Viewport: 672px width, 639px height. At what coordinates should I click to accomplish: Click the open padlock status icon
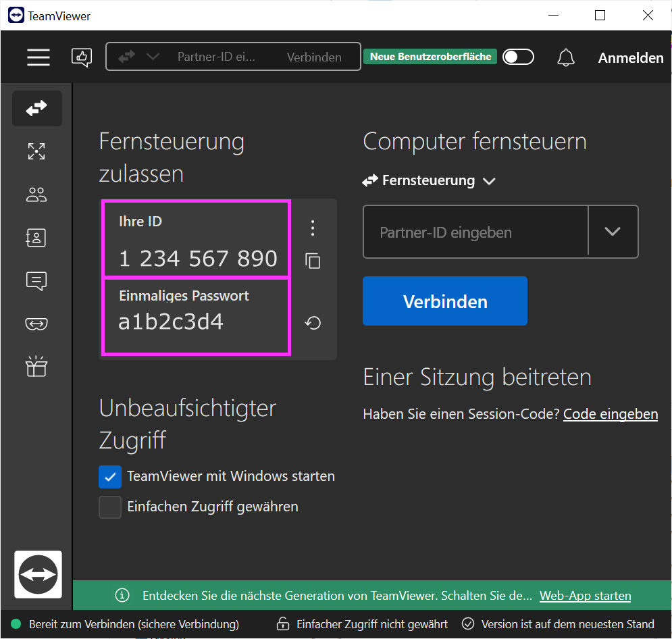coord(283,623)
